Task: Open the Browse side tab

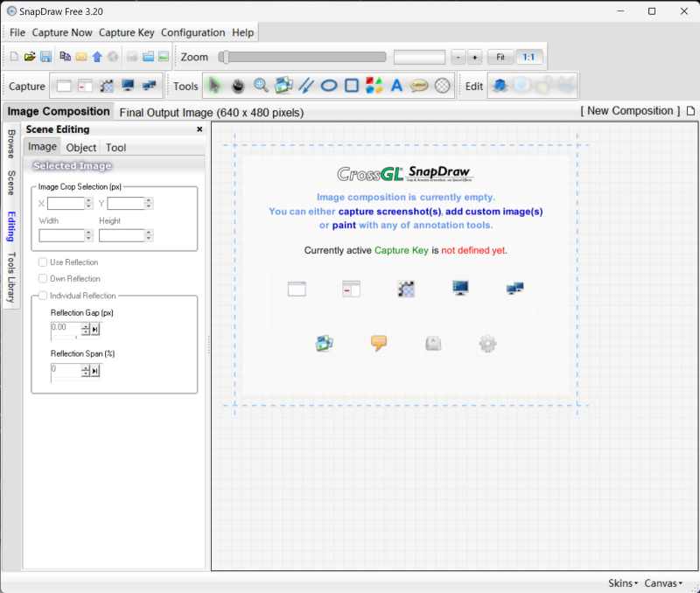Action: (x=11, y=144)
